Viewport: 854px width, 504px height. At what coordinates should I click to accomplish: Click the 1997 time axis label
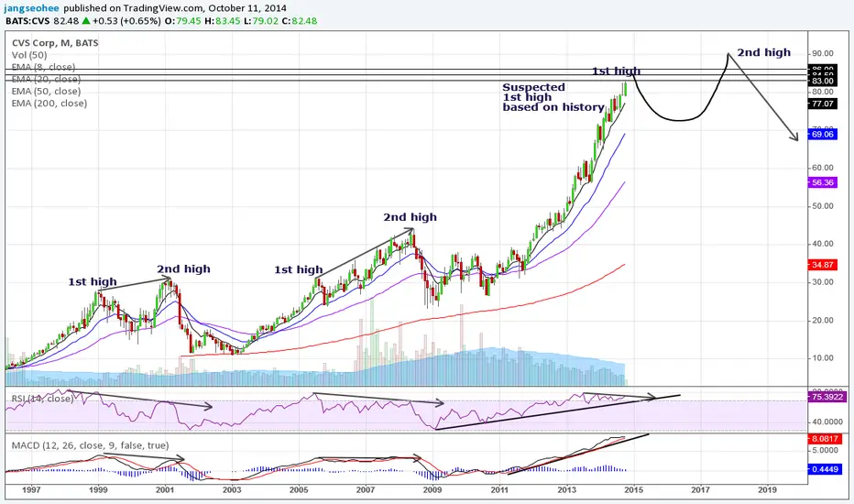[31, 490]
